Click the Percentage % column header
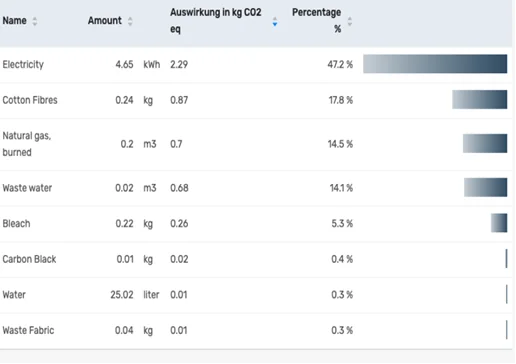Screen dimensions: 516x364 [x=317, y=21]
